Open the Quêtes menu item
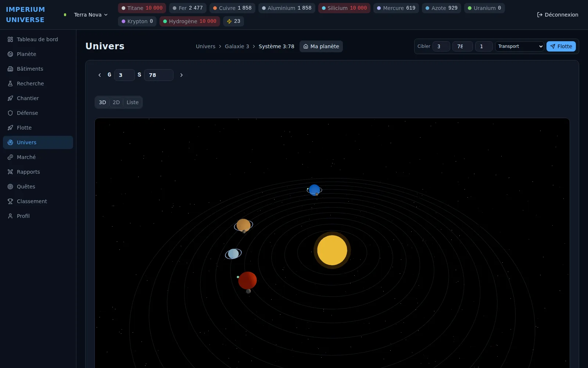 click(38, 187)
